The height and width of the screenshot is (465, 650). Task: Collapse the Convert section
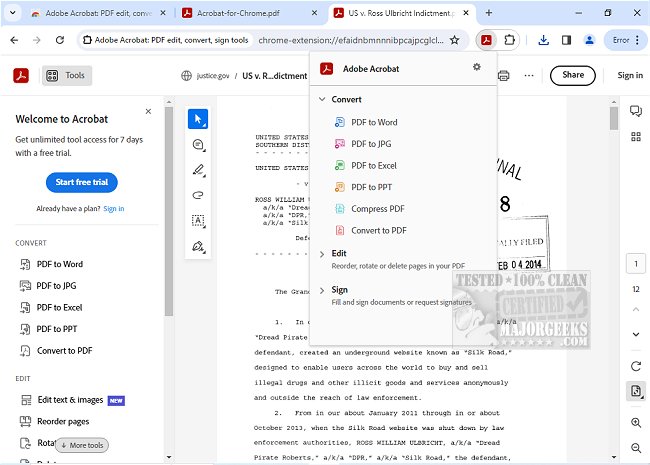[x=322, y=100]
